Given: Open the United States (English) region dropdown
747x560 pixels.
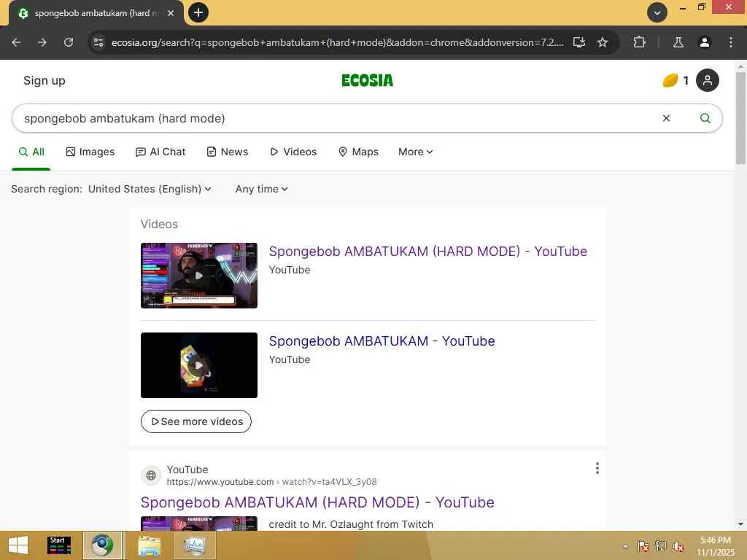Looking at the screenshot, I should 150,189.
